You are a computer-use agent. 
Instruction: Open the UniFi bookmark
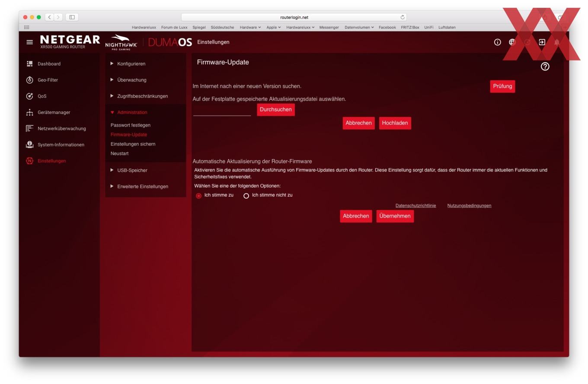(x=428, y=27)
